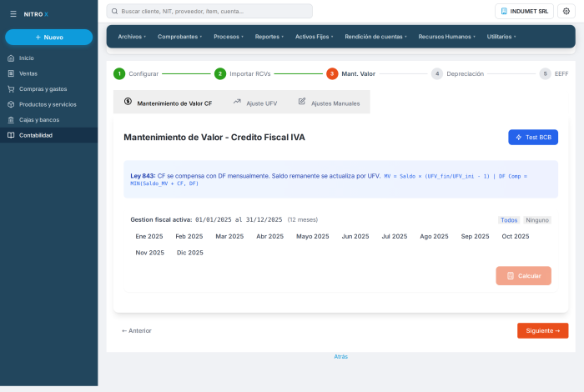
Task: Click the calculator icon in Calcular
Action: point(511,276)
